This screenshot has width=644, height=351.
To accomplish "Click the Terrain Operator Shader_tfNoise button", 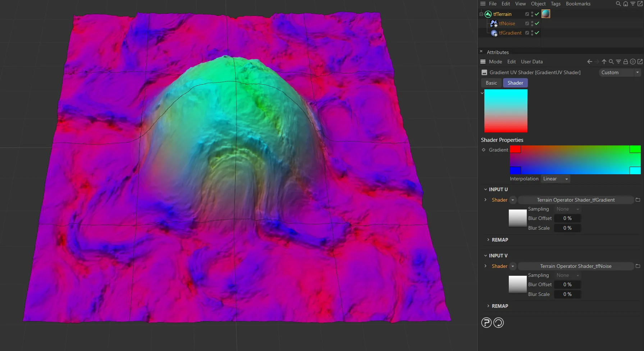I will 575,266.
